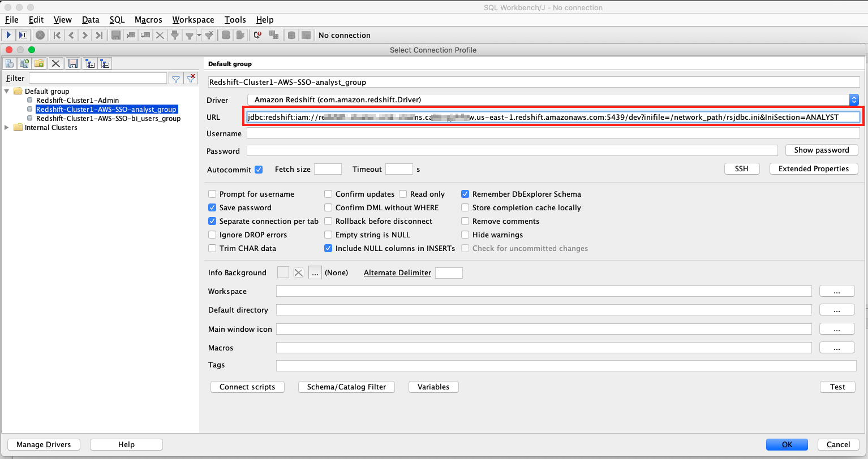
Task: Open the Tools menu
Action: pyautogui.click(x=235, y=20)
